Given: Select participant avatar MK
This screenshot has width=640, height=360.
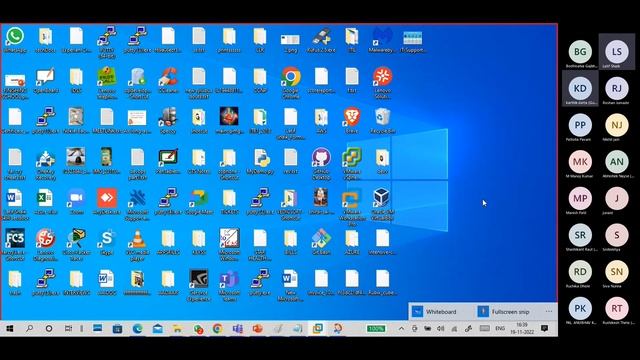Looking at the screenshot, I should click(x=580, y=162).
